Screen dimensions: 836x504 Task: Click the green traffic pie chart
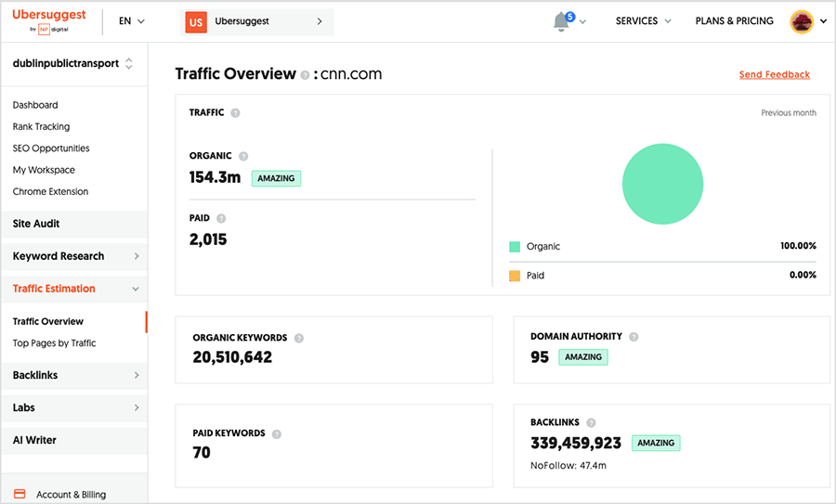point(662,184)
